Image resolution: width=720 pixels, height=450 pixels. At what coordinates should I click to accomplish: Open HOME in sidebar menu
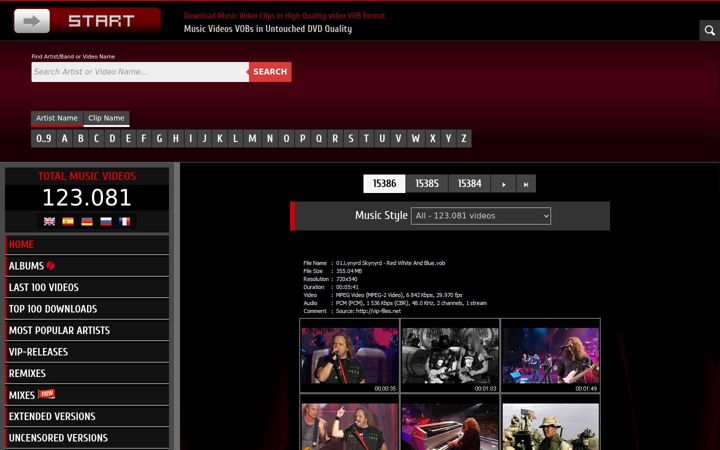(87, 244)
